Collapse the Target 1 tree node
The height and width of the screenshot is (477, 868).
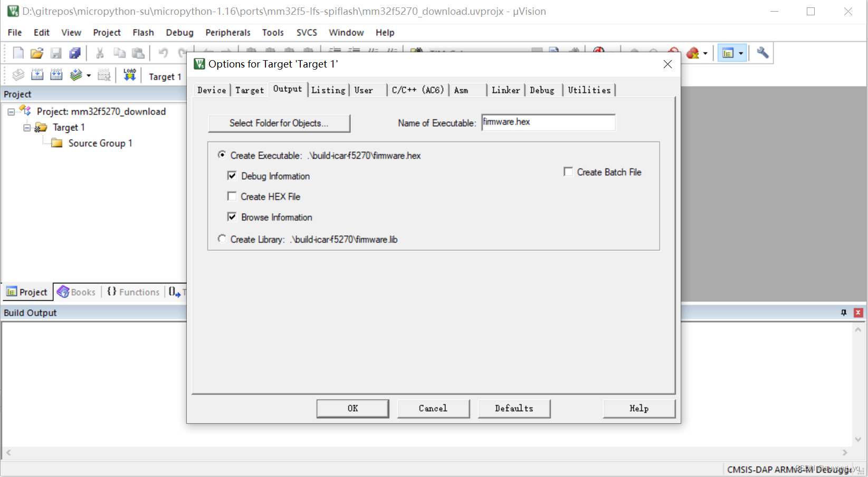point(27,128)
